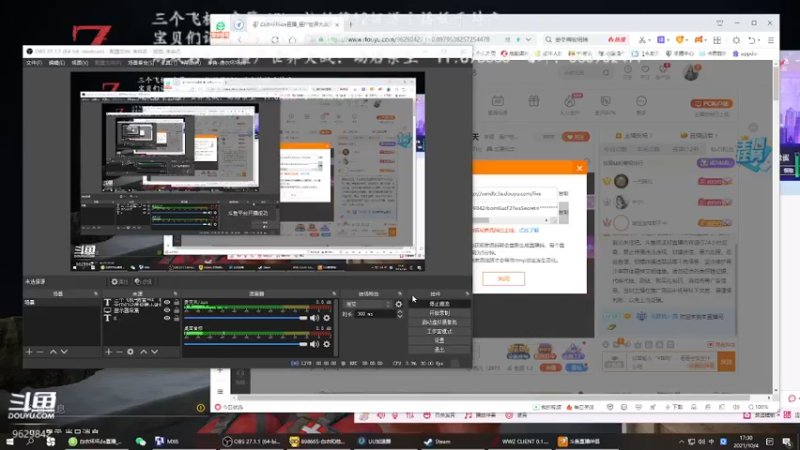Open the Edit menu in OBS
Viewport: 800px width, 450px height.
pos(57,63)
